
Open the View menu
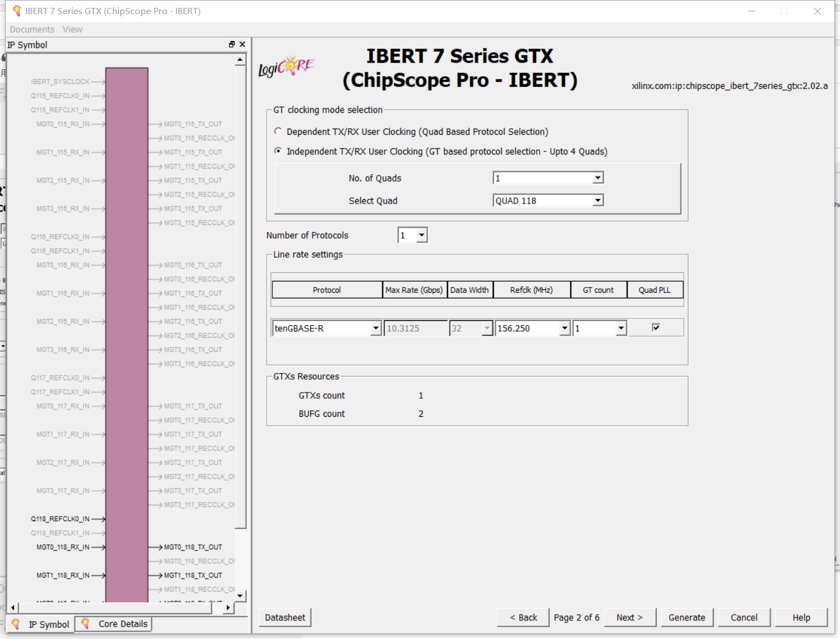[x=72, y=29]
